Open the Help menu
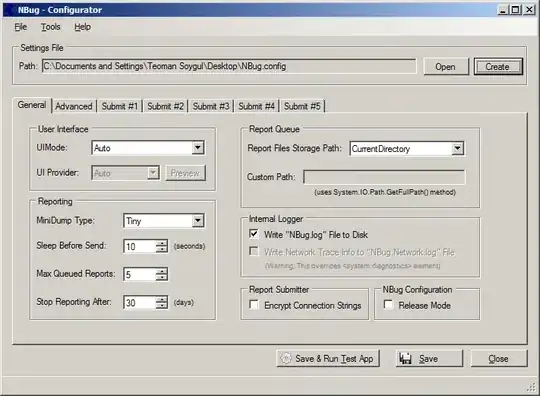The image size is (540, 396). click(83, 27)
